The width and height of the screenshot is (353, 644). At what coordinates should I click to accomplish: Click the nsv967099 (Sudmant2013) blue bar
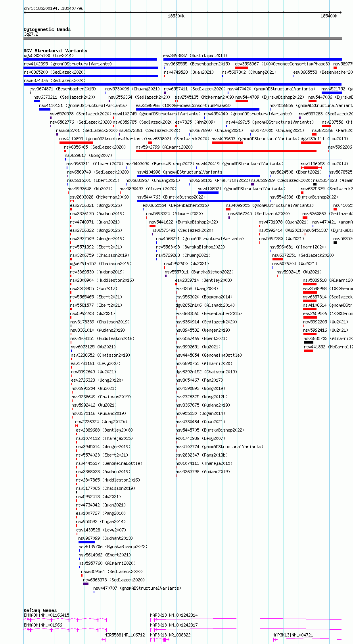coord(87,542)
